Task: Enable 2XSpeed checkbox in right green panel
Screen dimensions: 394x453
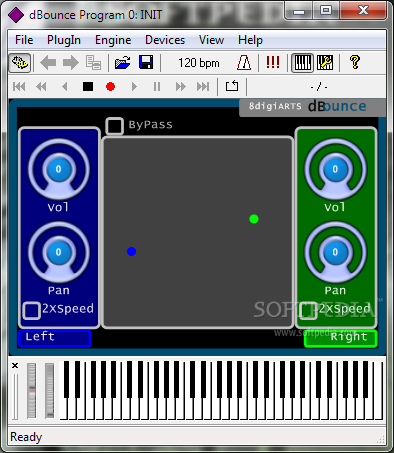Action: click(308, 311)
